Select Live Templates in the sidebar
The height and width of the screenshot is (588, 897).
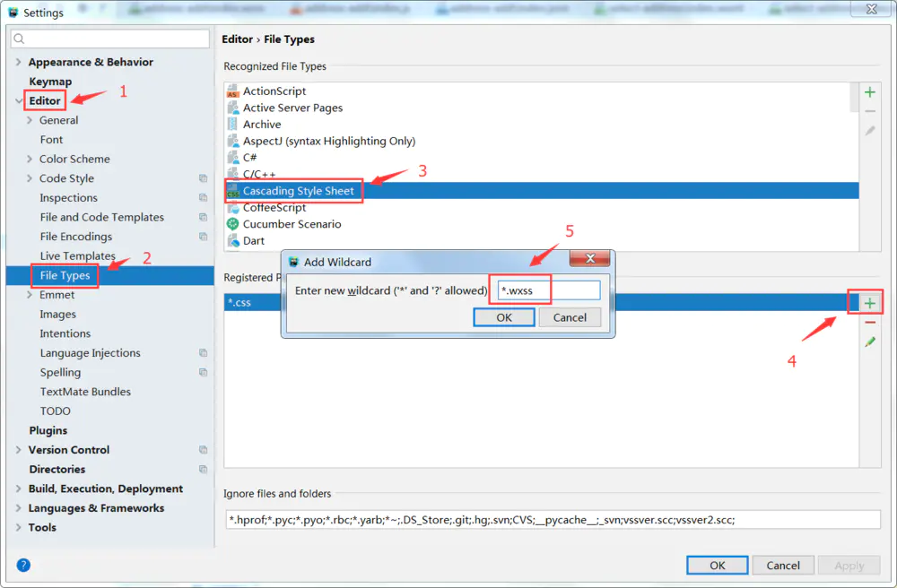pos(78,255)
